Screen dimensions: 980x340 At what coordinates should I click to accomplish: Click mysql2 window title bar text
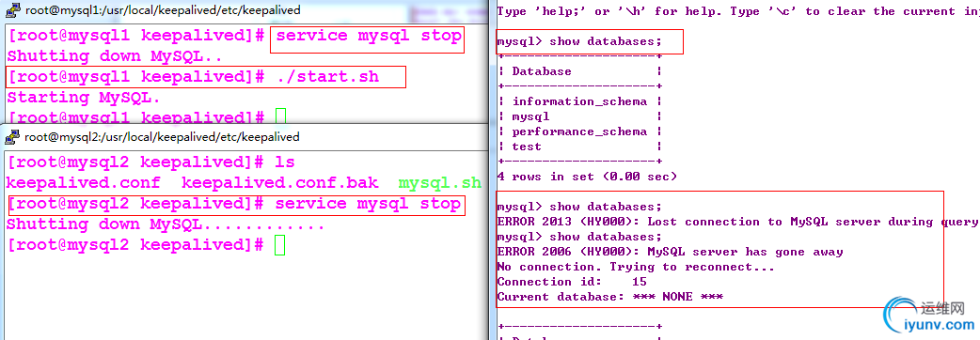[x=163, y=136]
